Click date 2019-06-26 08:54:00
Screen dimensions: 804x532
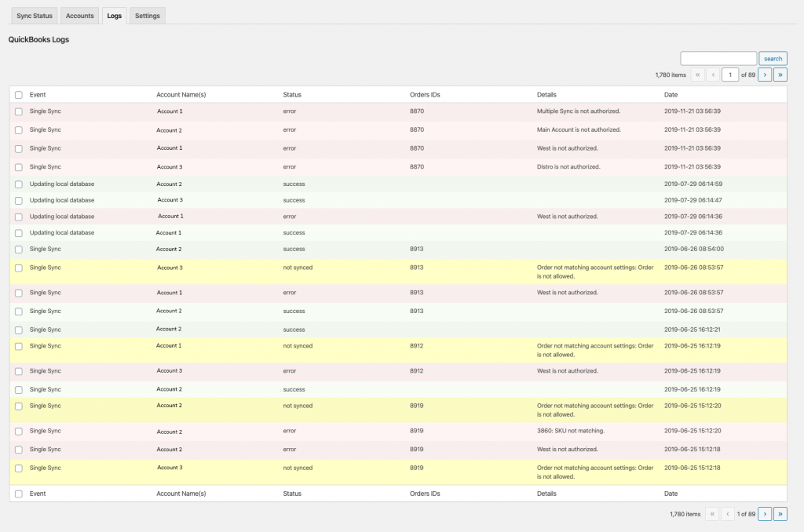point(694,249)
